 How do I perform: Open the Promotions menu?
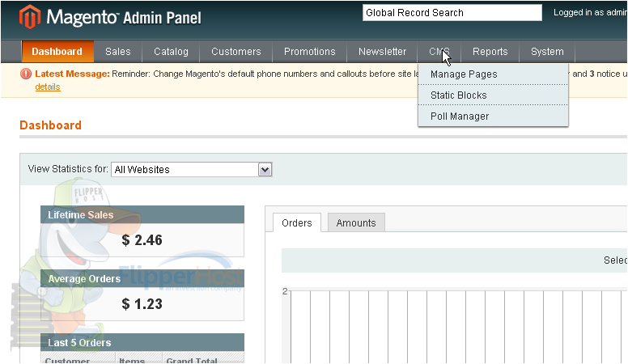tap(310, 52)
